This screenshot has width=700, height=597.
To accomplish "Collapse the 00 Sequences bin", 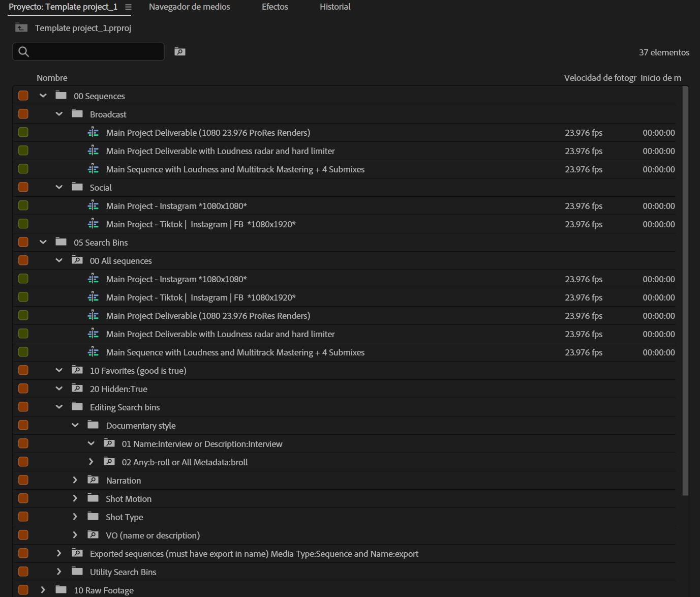I will (x=43, y=96).
